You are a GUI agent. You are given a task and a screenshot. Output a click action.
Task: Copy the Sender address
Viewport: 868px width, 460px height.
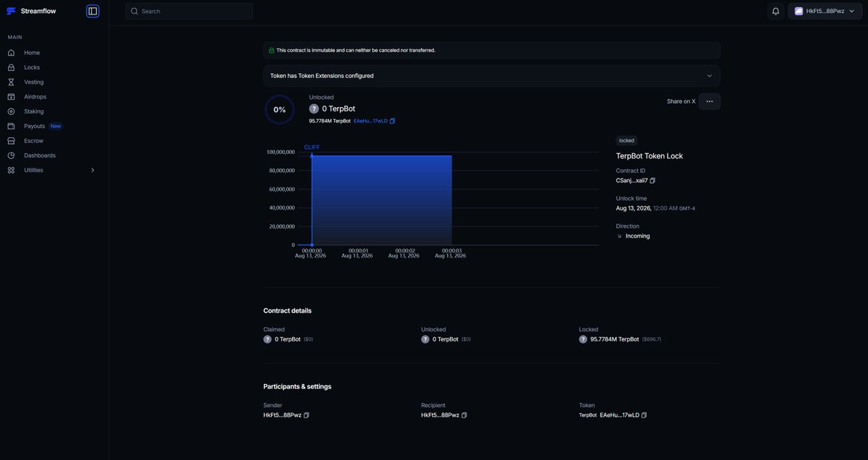307,415
